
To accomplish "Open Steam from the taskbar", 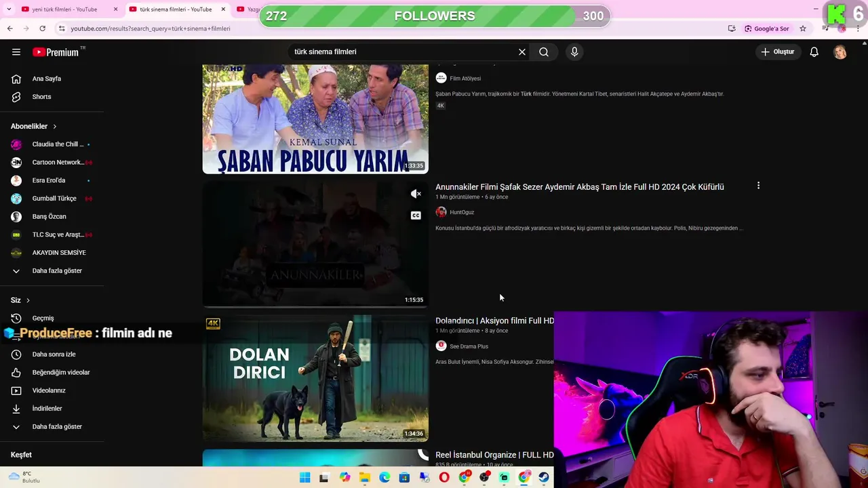I will (544, 478).
